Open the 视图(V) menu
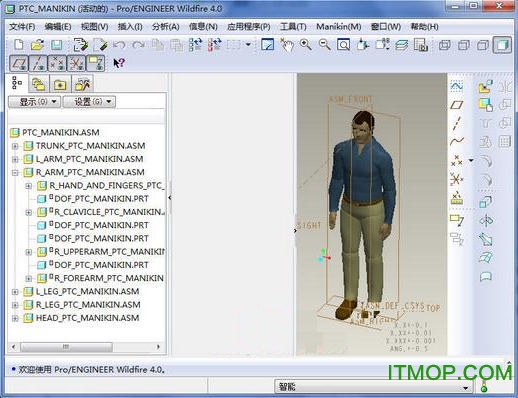Image resolution: width=518 pixels, height=398 pixels. pyautogui.click(x=94, y=27)
